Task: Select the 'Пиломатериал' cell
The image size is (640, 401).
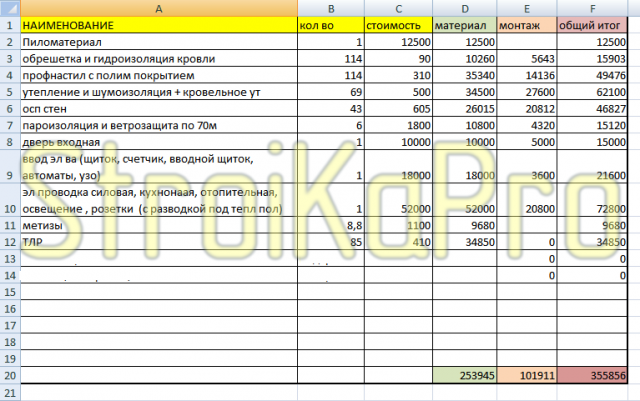Action: click(x=159, y=42)
